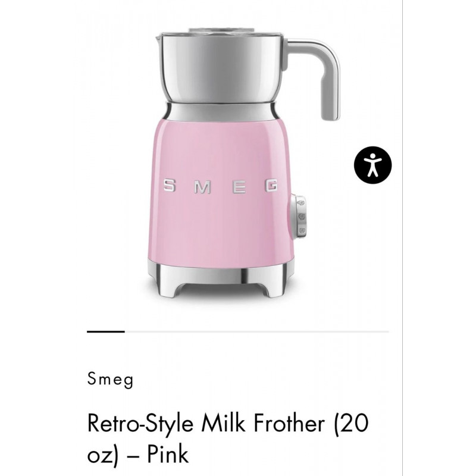This screenshot has height=476, width=476.
Task: Click the SMEG logo on the frother
Action: coord(220,187)
